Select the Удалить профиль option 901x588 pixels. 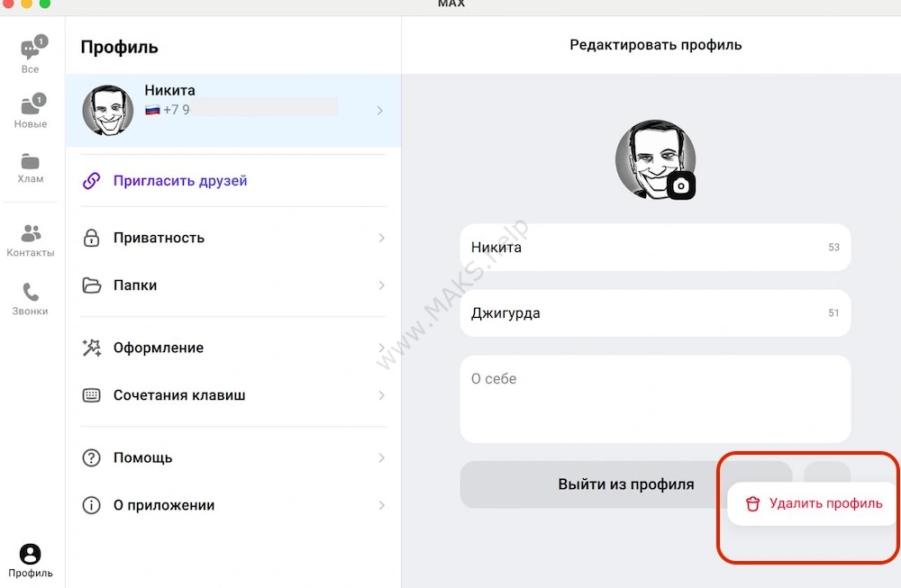(x=825, y=503)
